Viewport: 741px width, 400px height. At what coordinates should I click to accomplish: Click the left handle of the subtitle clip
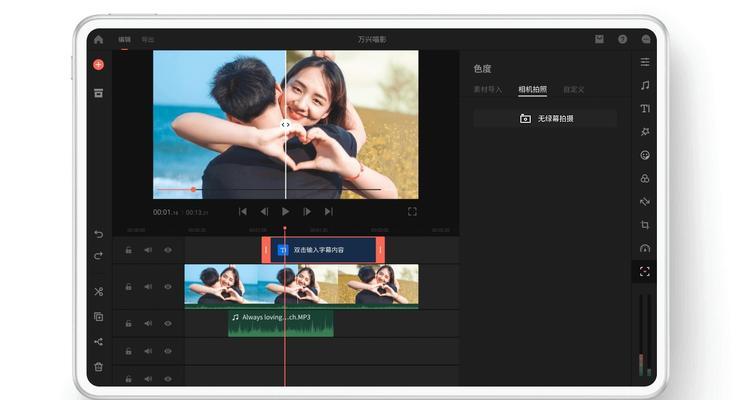pyautogui.click(x=266, y=250)
